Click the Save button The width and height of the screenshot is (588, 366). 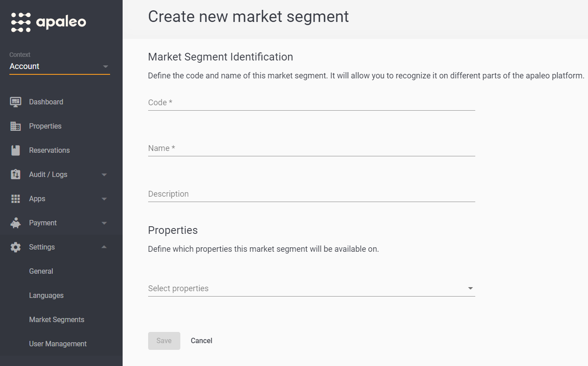pos(164,341)
